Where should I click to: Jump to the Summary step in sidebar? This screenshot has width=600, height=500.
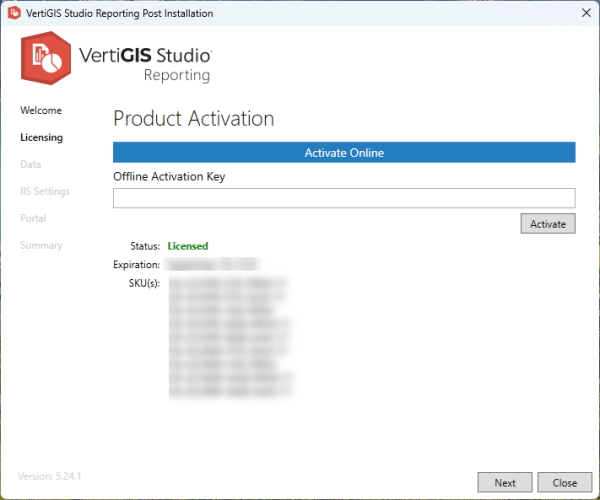pos(41,245)
